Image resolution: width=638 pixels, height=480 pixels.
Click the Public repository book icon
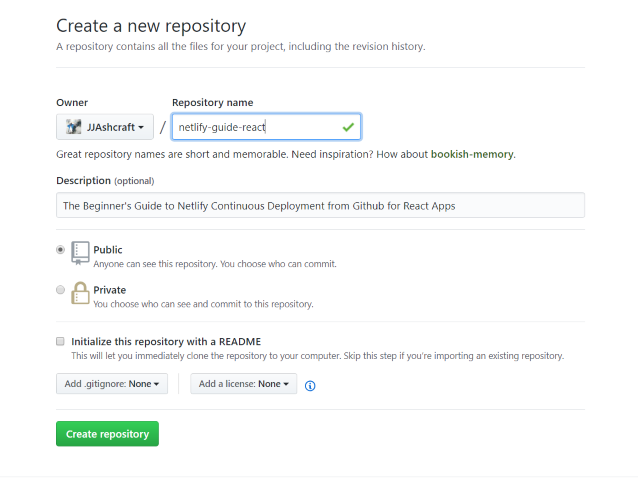(80, 254)
